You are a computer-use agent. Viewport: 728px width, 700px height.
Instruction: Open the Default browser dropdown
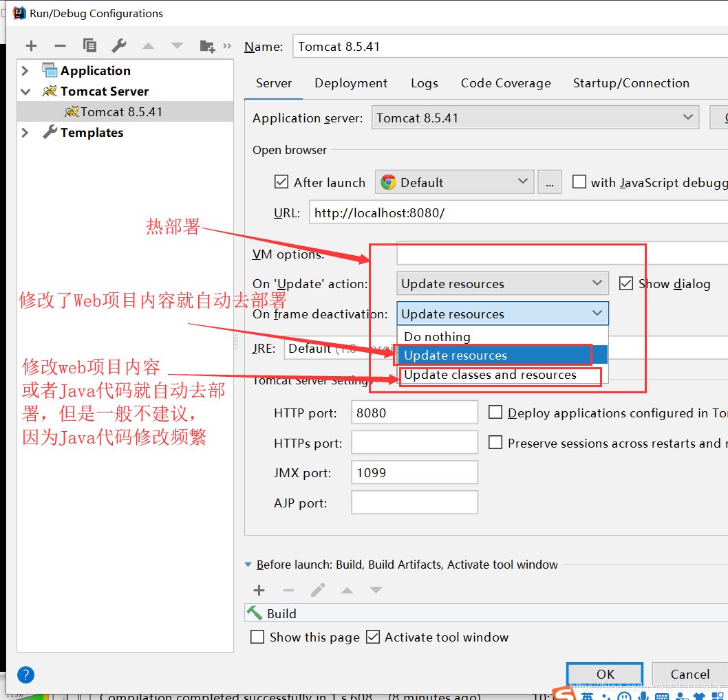pyautogui.click(x=455, y=182)
